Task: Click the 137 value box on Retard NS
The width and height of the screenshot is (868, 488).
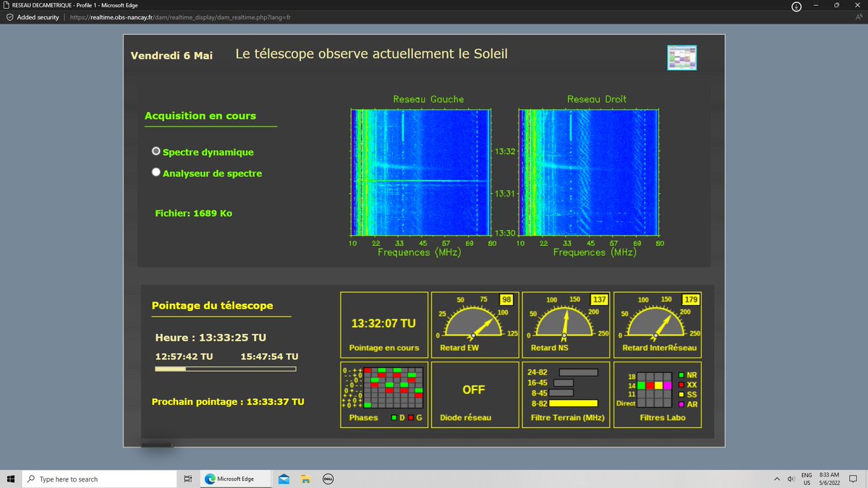Action: coord(599,299)
